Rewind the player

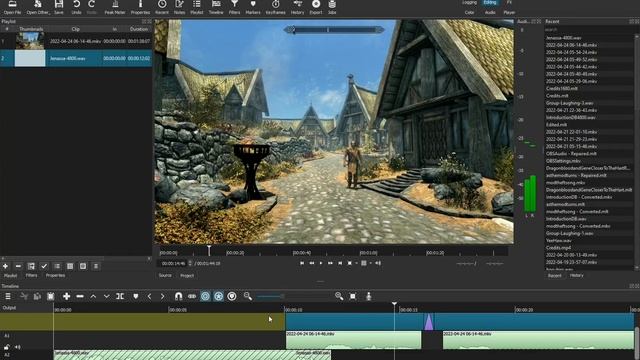point(312,263)
